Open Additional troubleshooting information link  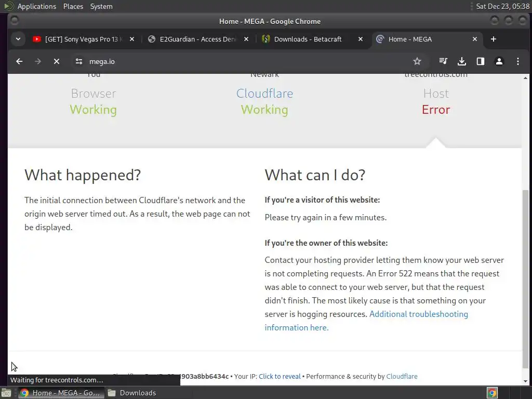[418, 314]
